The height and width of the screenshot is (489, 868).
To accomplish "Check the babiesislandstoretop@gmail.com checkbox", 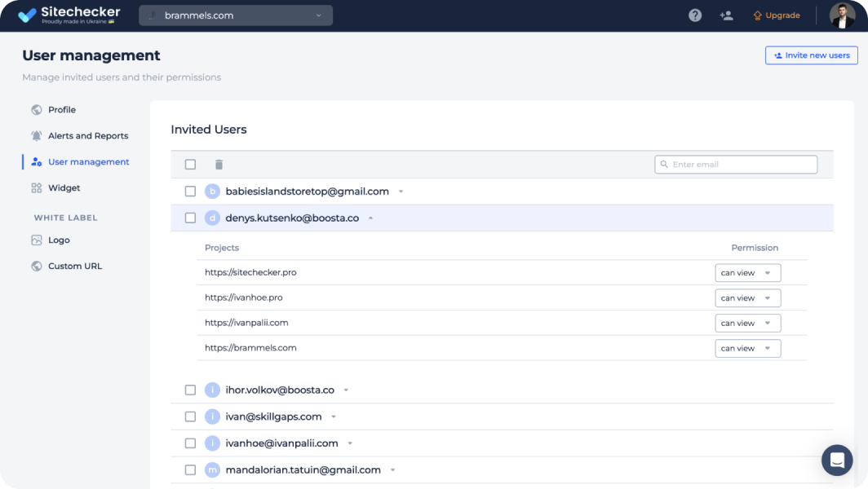I will pos(190,192).
